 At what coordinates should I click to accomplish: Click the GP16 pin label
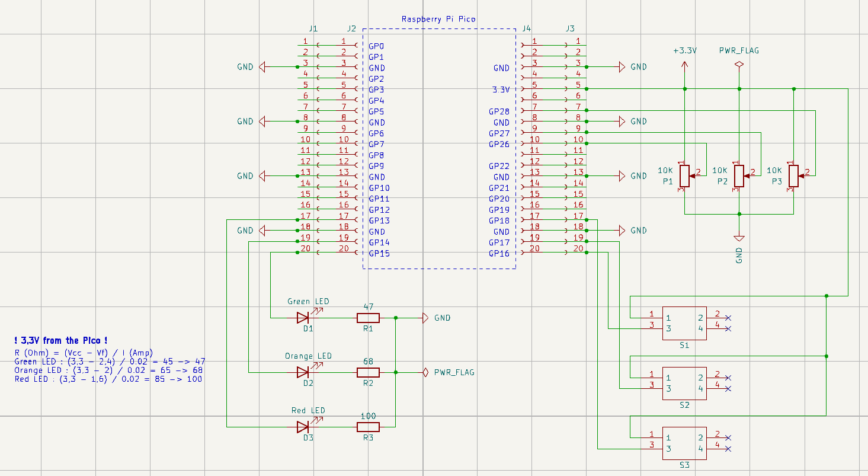pos(499,254)
